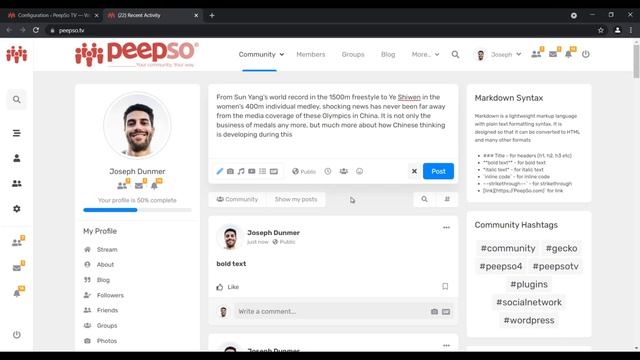Open About in My Profile menu
The height and width of the screenshot is (360, 640).
(x=105, y=264)
